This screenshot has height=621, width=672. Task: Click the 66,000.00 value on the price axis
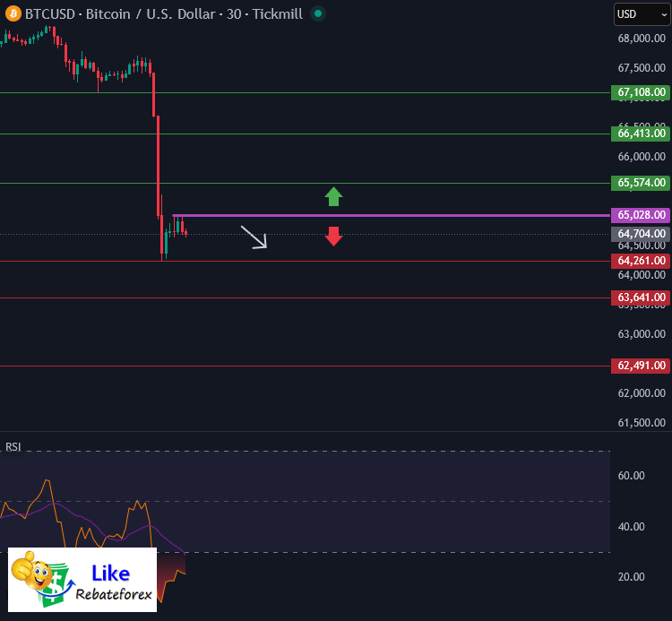tap(642, 157)
